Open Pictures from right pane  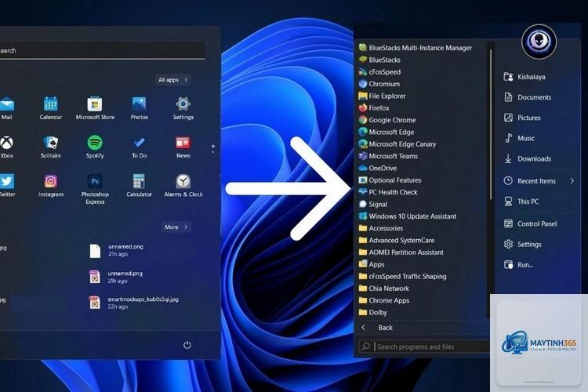522,118
